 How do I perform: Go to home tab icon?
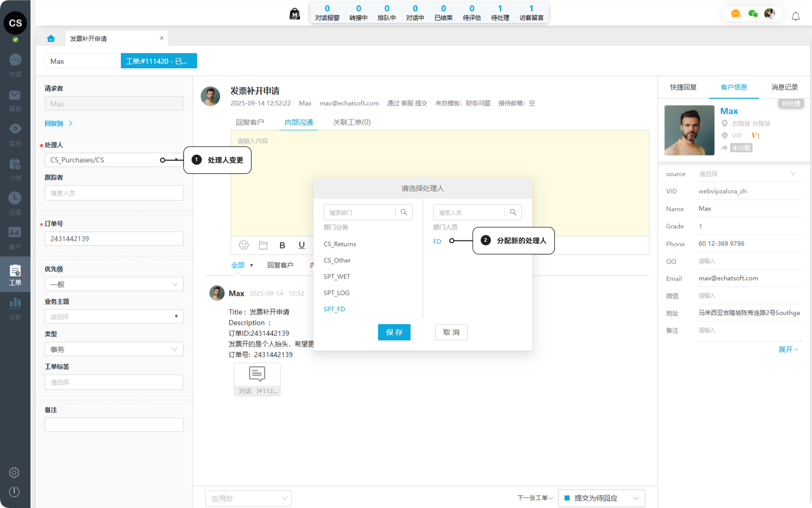pyautogui.click(x=51, y=39)
